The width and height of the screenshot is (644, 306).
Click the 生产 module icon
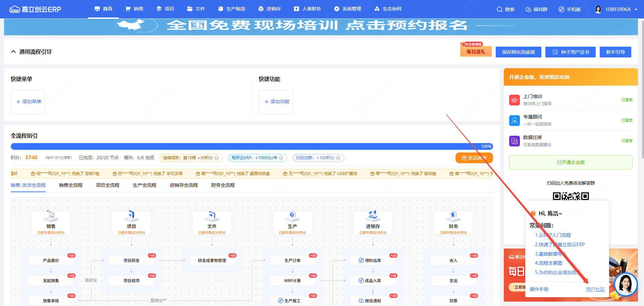tap(292, 215)
